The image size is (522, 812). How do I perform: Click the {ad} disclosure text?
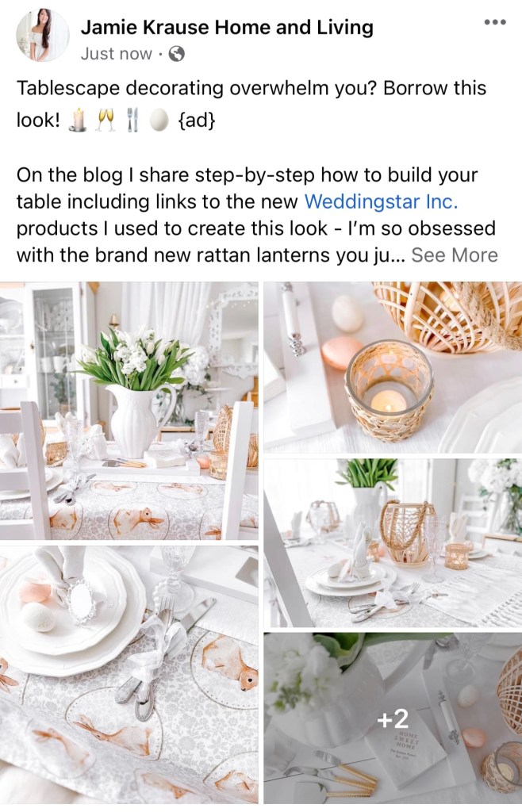pyautogui.click(x=196, y=121)
